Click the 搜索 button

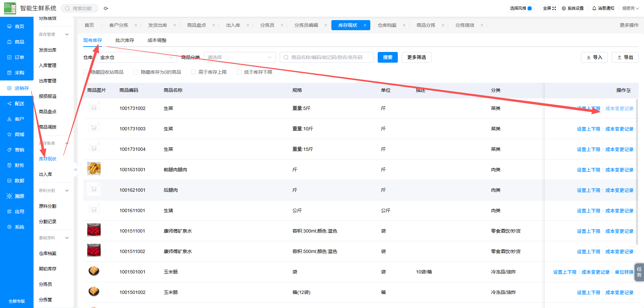pos(388,57)
